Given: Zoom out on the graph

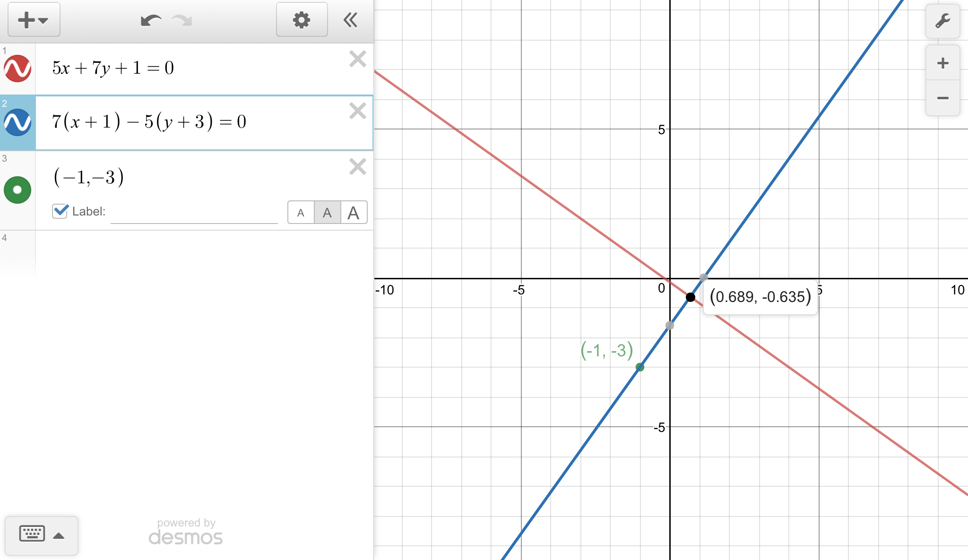Looking at the screenshot, I should click(942, 98).
